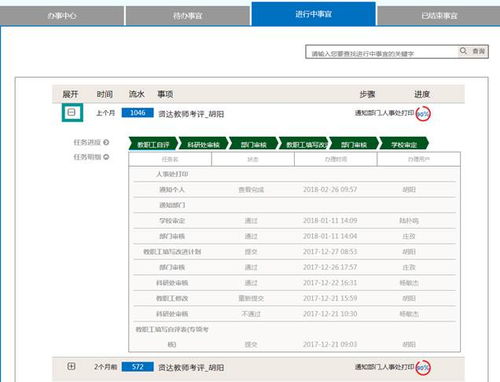Click the 2017-12-27 08:53 time cell

coord(330,252)
